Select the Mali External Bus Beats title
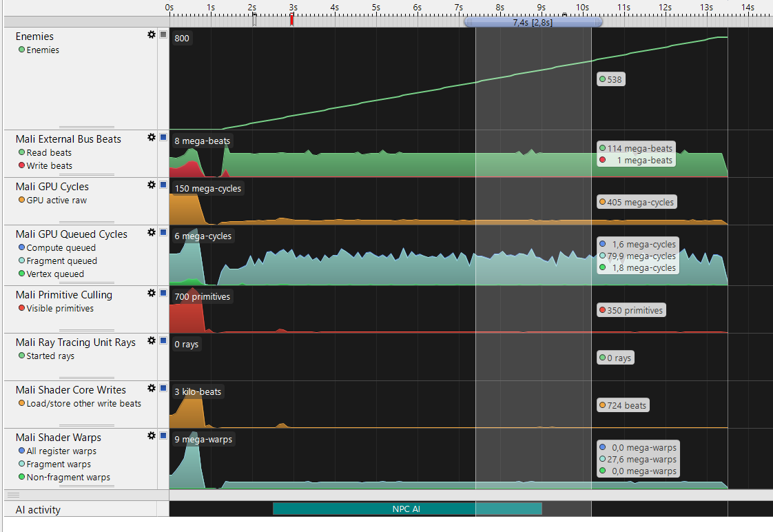Screen dimensions: 773x532 pos(68,139)
